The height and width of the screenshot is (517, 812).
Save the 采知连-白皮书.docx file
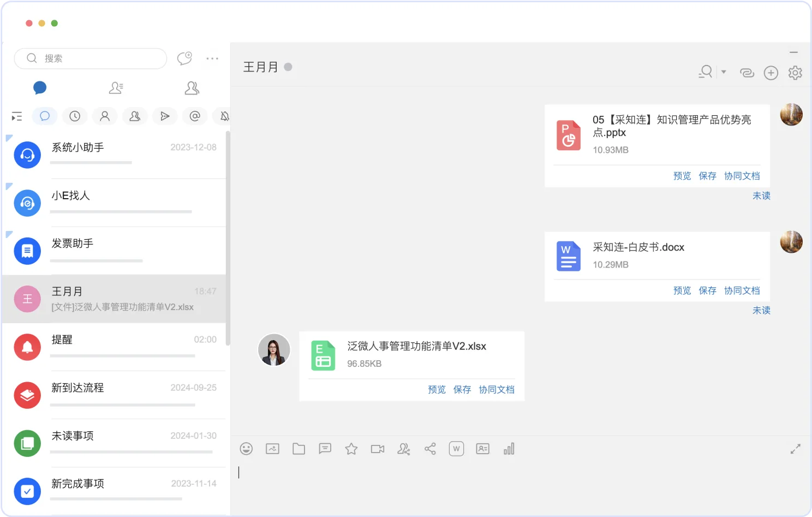(x=707, y=290)
